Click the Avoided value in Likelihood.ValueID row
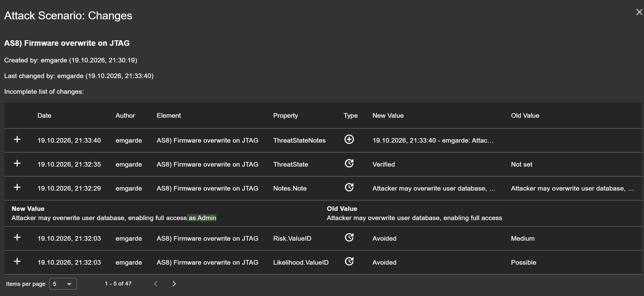The height and width of the screenshot is (296, 644). coord(384,262)
